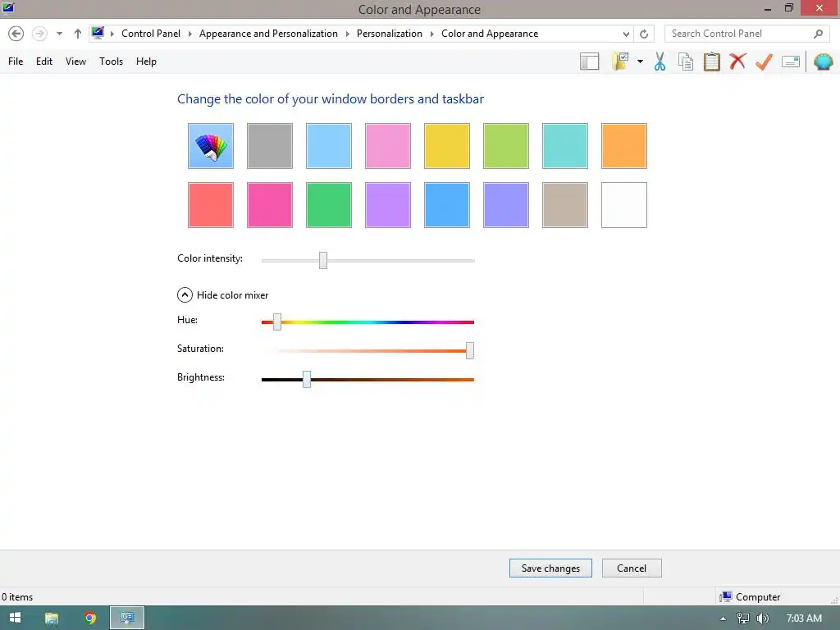The width and height of the screenshot is (840, 630).
Task: Click the search magnifier icon
Action: [818, 34]
